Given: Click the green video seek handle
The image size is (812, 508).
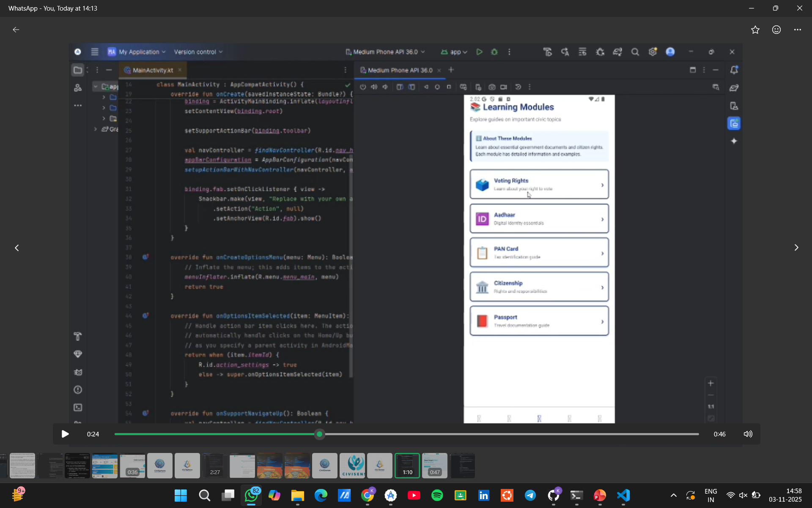Looking at the screenshot, I should (x=320, y=434).
